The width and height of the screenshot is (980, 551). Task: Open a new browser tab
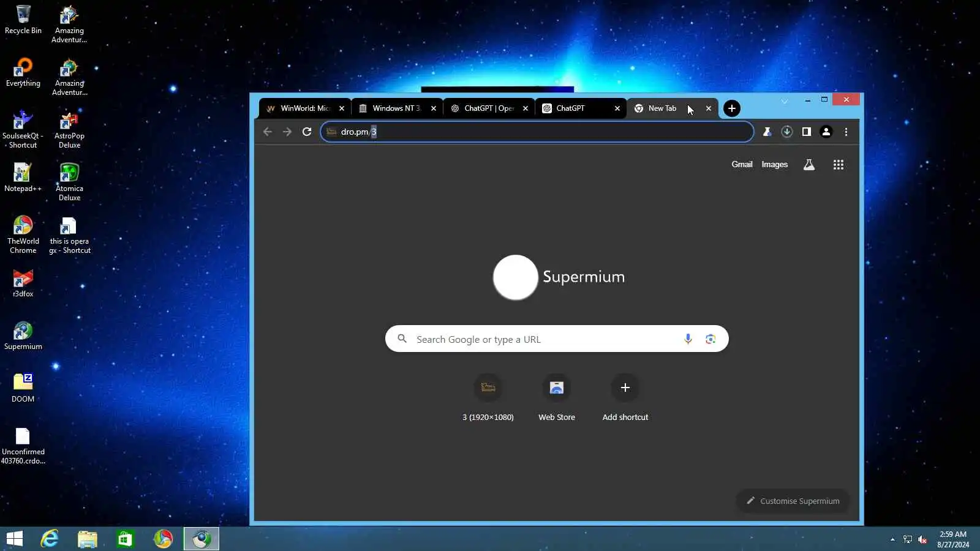pyautogui.click(x=732, y=108)
